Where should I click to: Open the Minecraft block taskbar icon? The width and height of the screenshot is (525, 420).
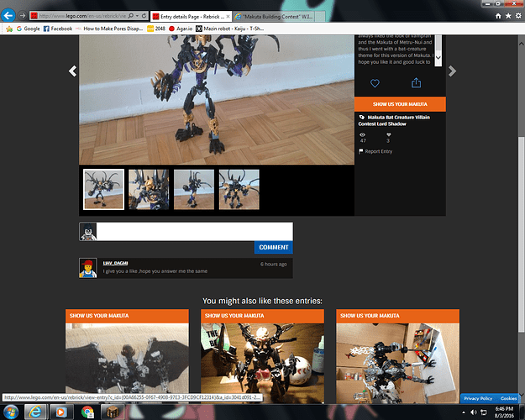pyautogui.click(x=113, y=412)
